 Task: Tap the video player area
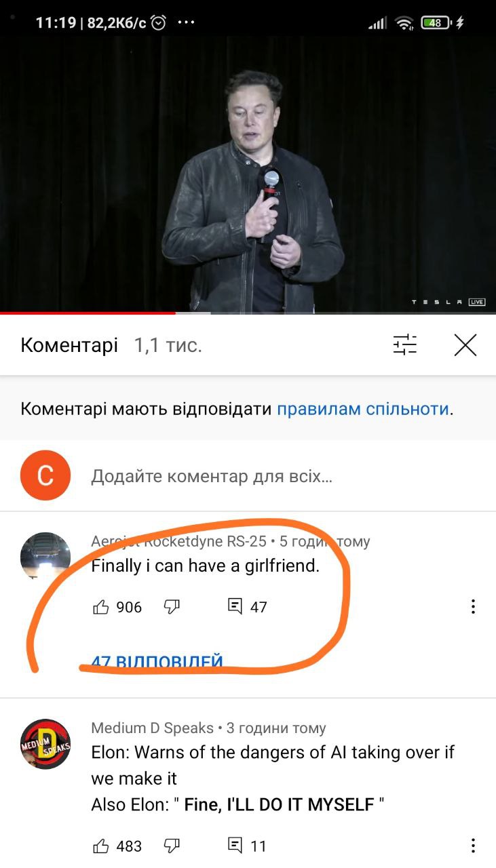click(248, 174)
